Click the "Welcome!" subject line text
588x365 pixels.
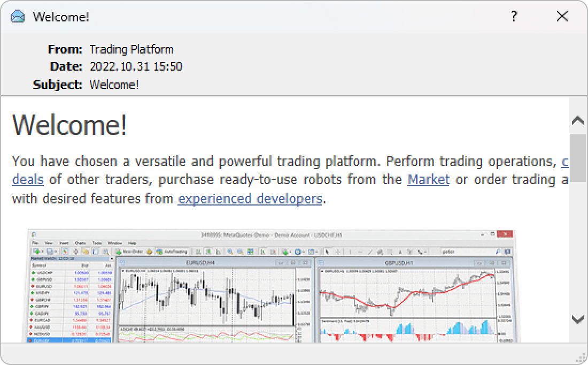coord(114,85)
